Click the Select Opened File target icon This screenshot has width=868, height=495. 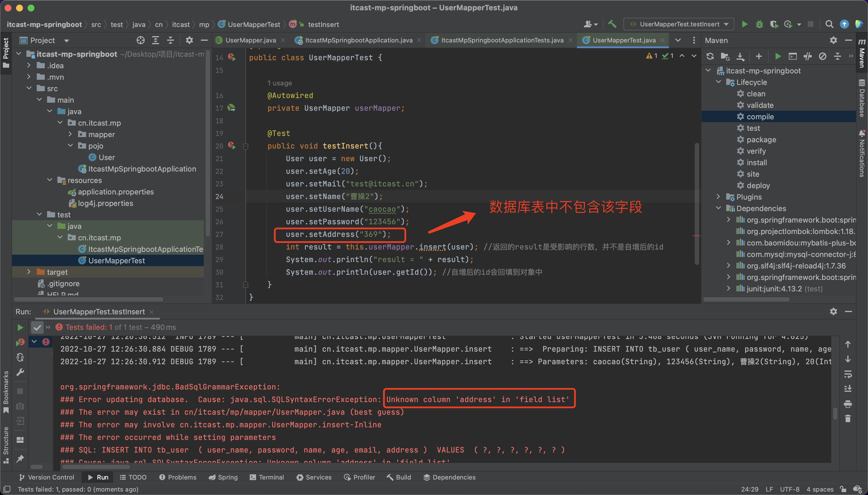click(141, 40)
